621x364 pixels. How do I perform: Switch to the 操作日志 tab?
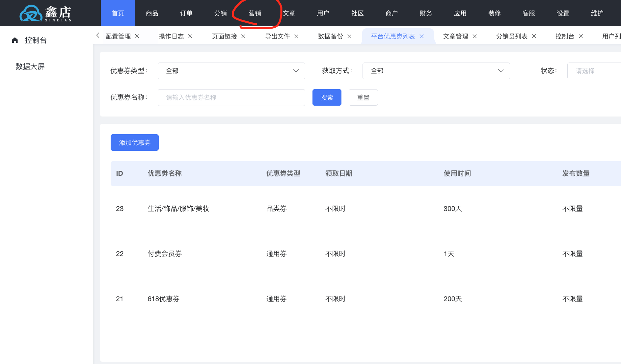pyautogui.click(x=171, y=36)
